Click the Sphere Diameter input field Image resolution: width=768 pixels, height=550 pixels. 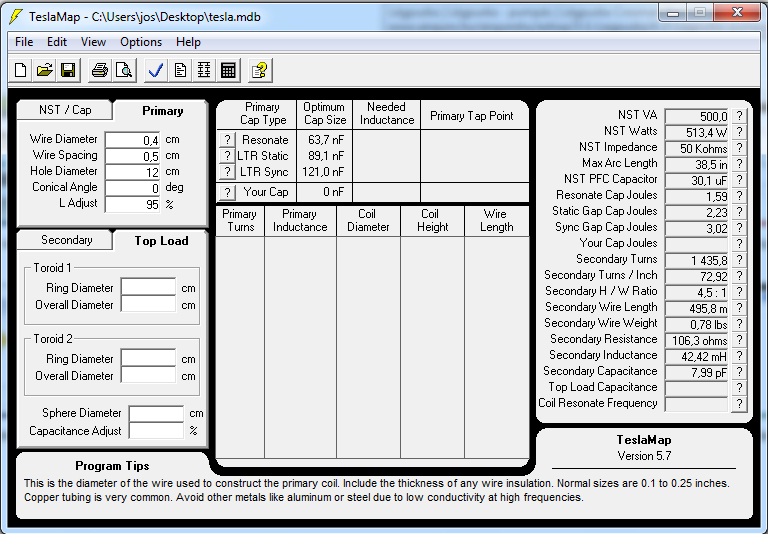point(156,413)
